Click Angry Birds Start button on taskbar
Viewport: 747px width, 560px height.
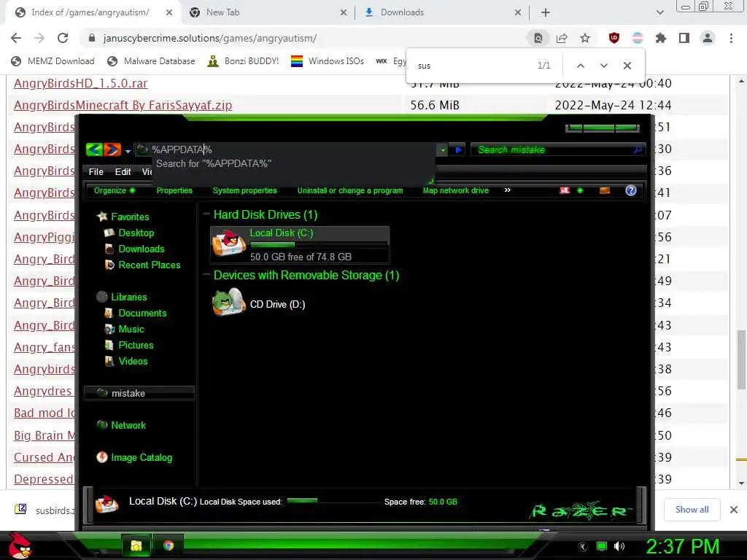coord(20,545)
